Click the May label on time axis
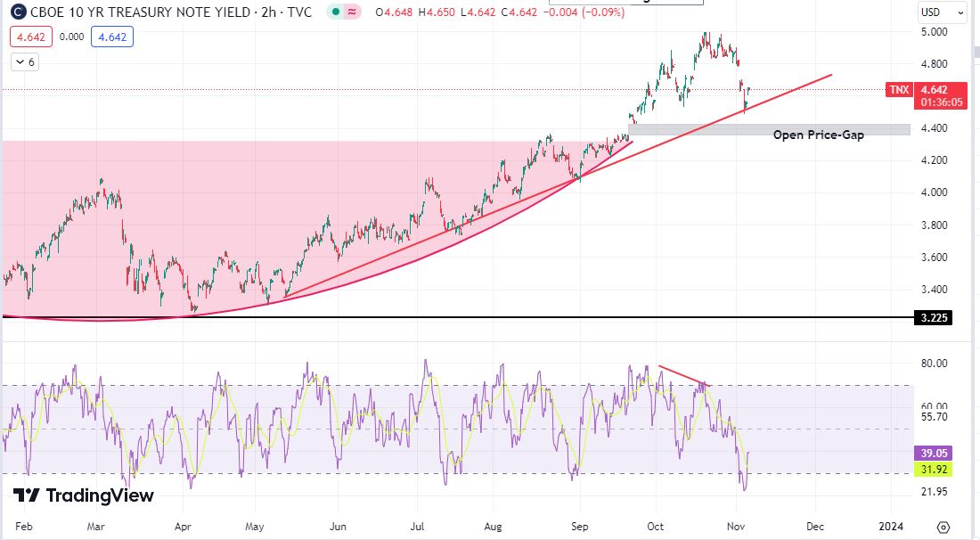 point(255,527)
